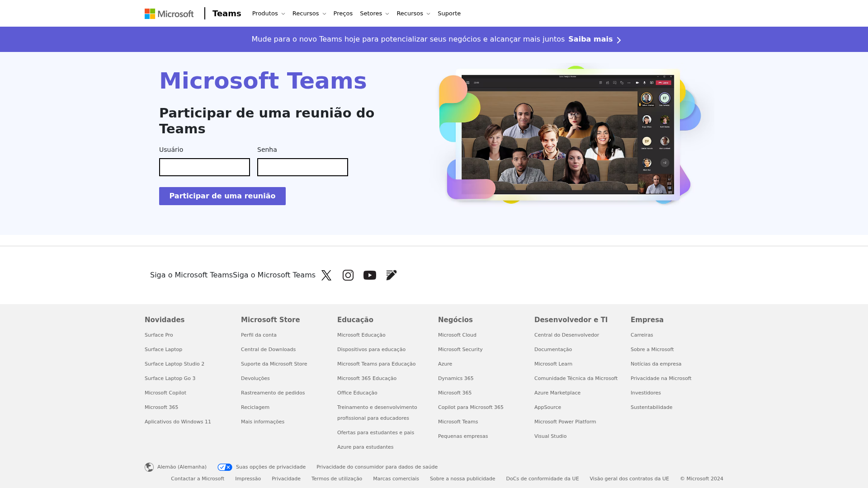868x488 pixels.
Task: Open Surface Laptop Studio 2 link
Action: pos(175,364)
